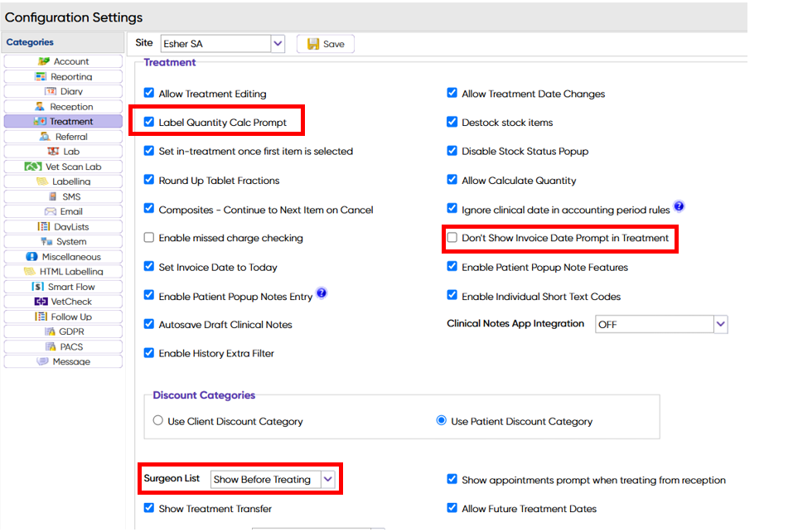The image size is (798, 532).
Task: Click the Follow Up list icon
Action: (x=41, y=317)
